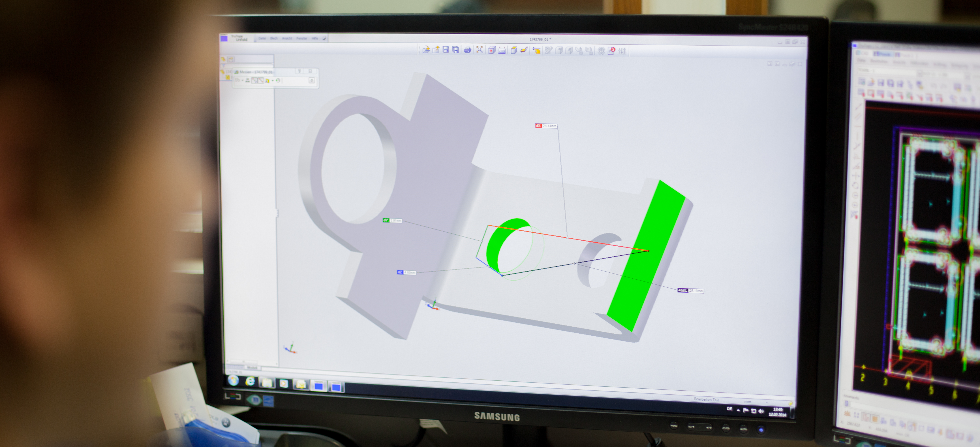
Task: Click the help button in Messen dialog
Action: coord(299,71)
